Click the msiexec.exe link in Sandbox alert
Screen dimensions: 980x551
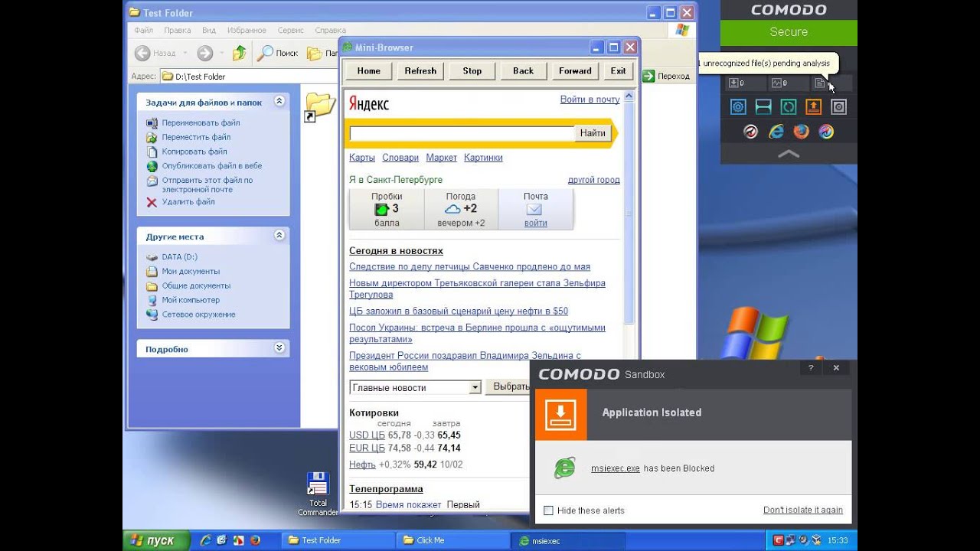[615, 468]
